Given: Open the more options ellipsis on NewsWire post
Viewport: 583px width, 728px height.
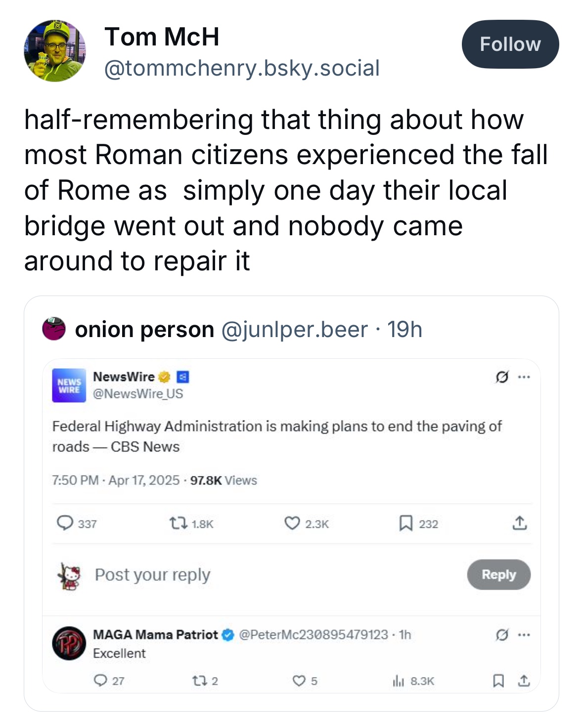Looking at the screenshot, I should click(x=524, y=378).
